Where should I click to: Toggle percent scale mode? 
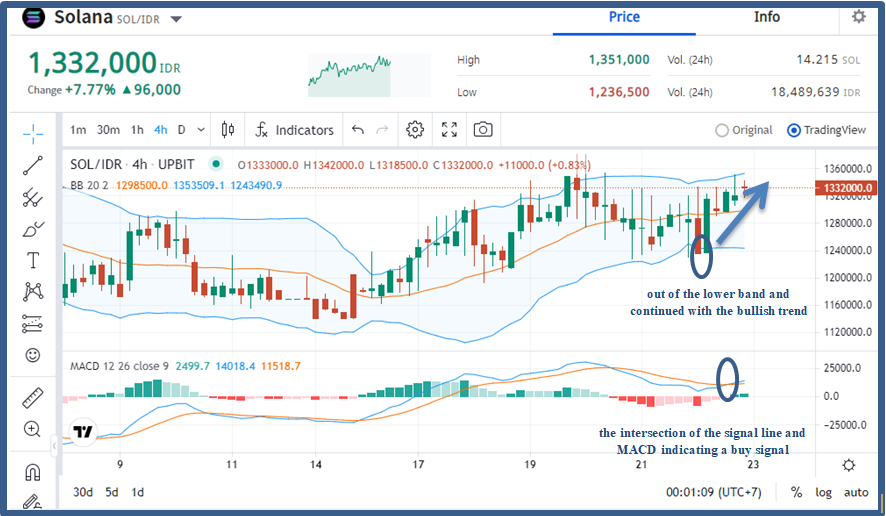[x=796, y=492]
